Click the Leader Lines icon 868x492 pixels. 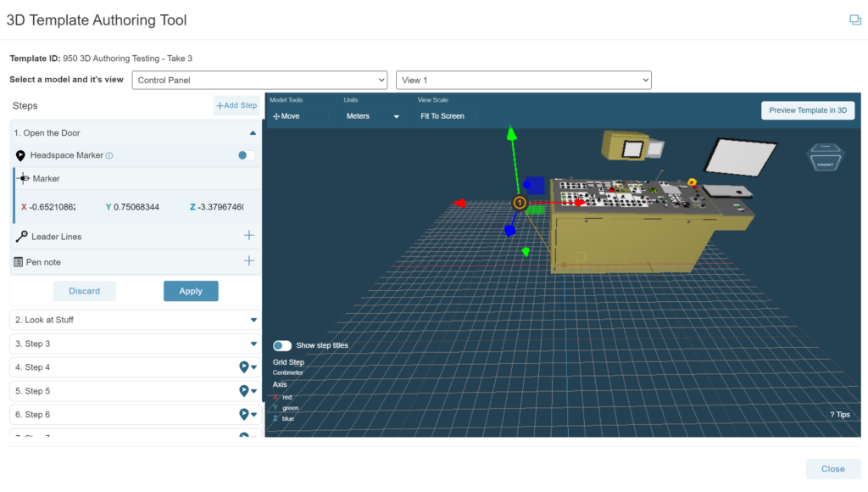[x=21, y=237]
